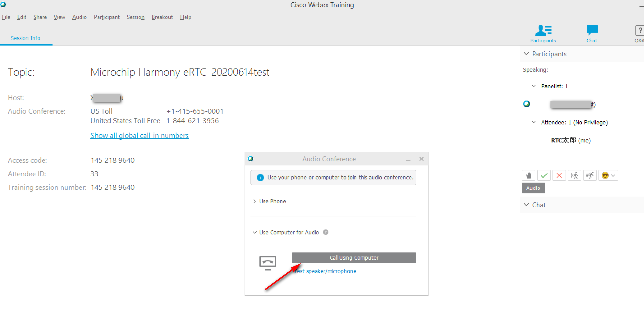Click the access code 145 218 9640

point(112,160)
